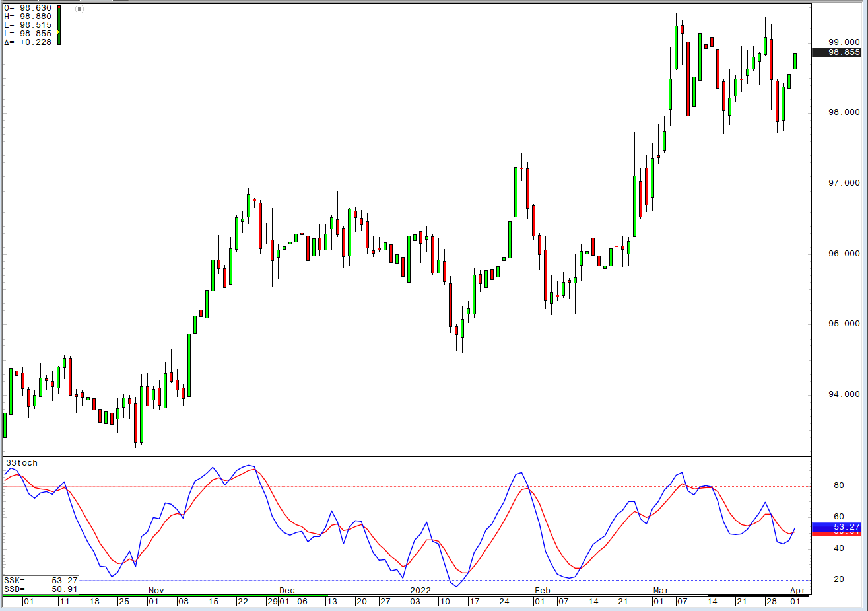Click the black scroll segment under March dates

click(x=758, y=596)
